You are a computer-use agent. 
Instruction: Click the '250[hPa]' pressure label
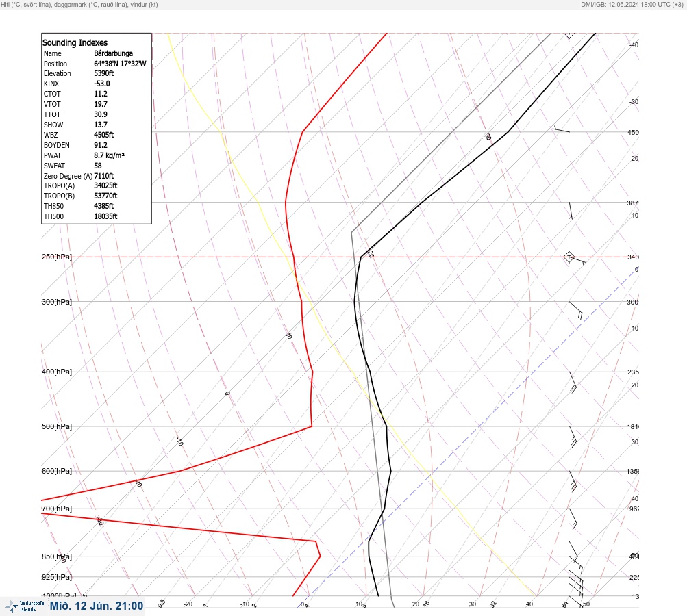57,257
